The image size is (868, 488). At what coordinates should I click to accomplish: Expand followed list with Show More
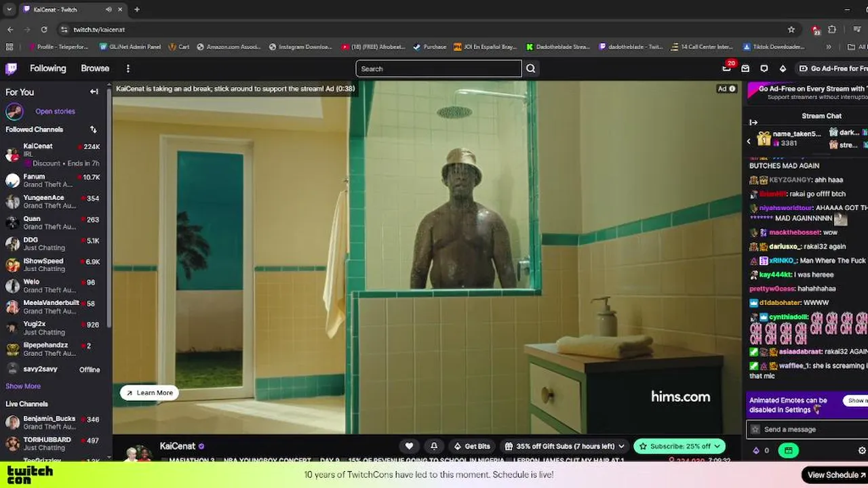tap(23, 386)
